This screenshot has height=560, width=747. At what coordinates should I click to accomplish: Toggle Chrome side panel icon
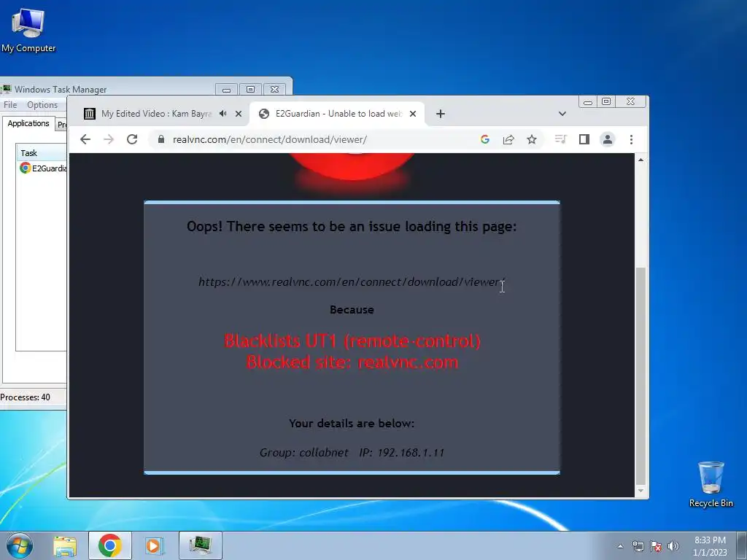click(584, 139)
